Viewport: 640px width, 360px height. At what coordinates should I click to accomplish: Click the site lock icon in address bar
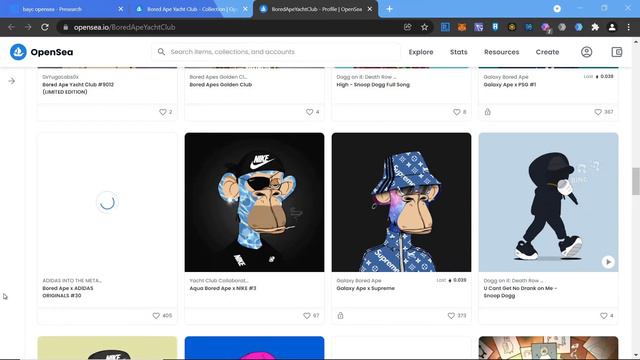(x=65, y=27)
